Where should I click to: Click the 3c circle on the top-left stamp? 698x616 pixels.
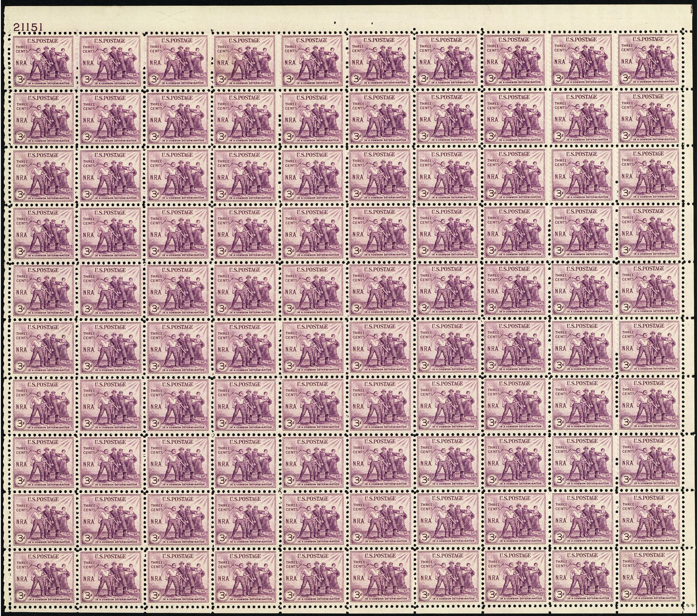pyautogui.click(x=20, y=79)
